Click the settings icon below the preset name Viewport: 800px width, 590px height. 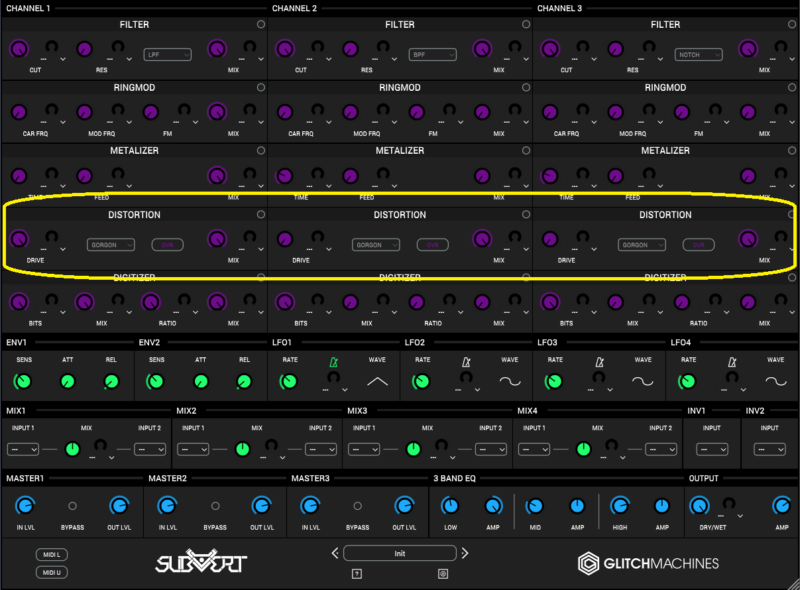click(x=443, y=573)
